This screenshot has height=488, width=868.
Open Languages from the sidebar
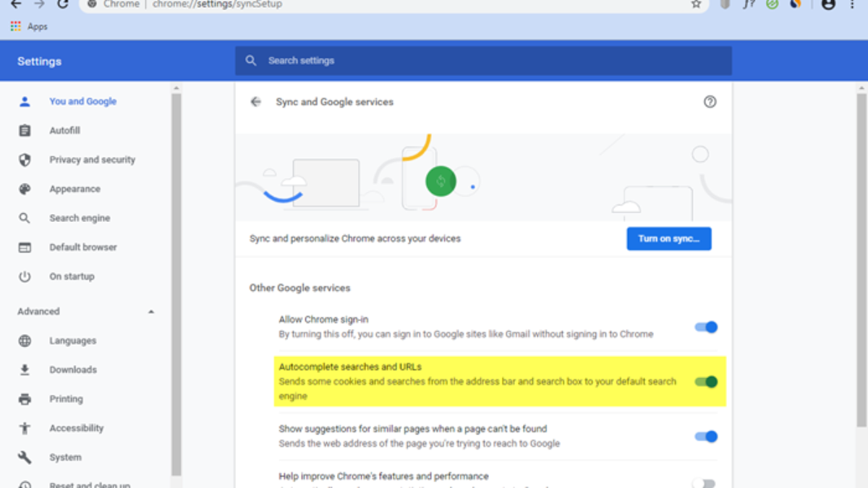point(72,341)
